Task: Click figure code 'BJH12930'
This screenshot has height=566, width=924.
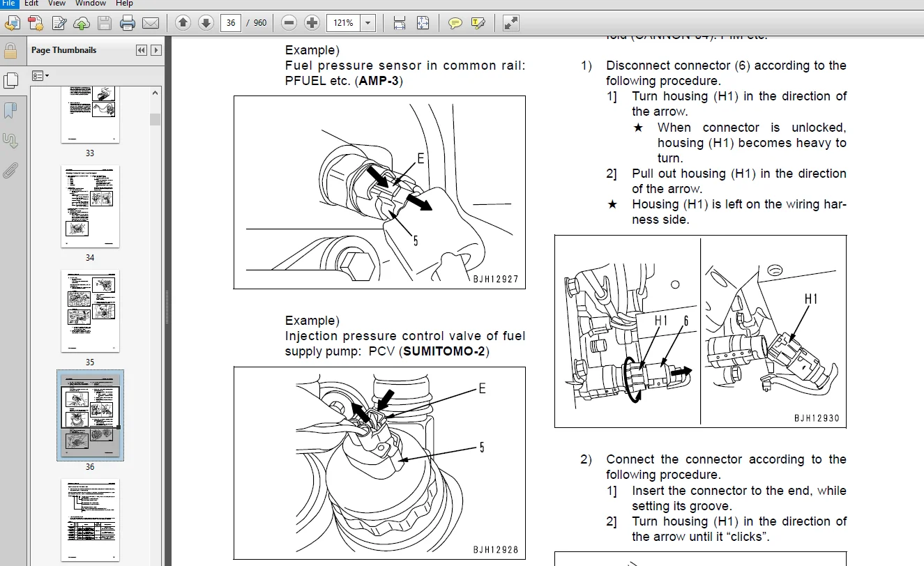Action: coord(817,418)
